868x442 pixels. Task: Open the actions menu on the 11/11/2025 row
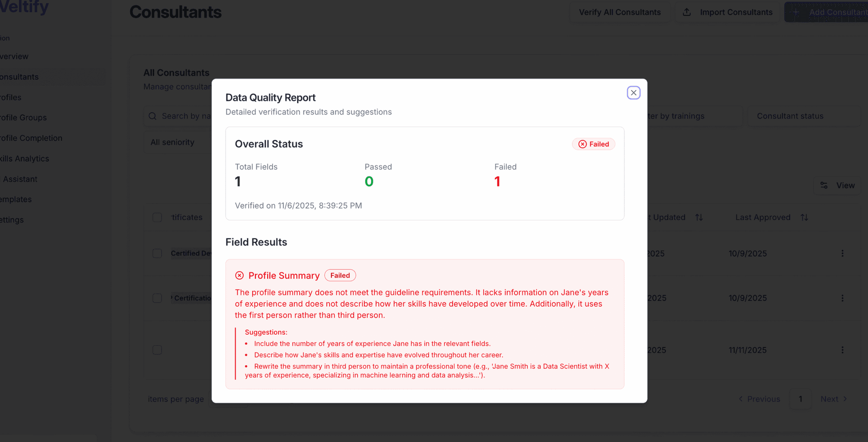tap(843, 350)
